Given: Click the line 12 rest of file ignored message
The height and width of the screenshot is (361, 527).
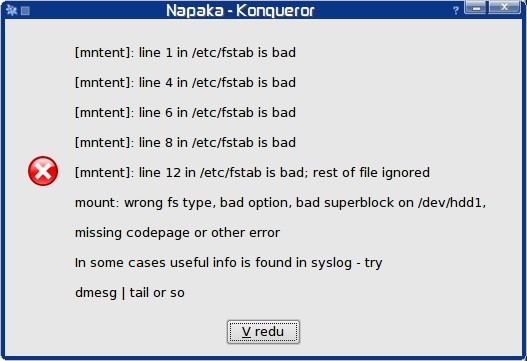Looking at the screenshot, I should 252,173.
